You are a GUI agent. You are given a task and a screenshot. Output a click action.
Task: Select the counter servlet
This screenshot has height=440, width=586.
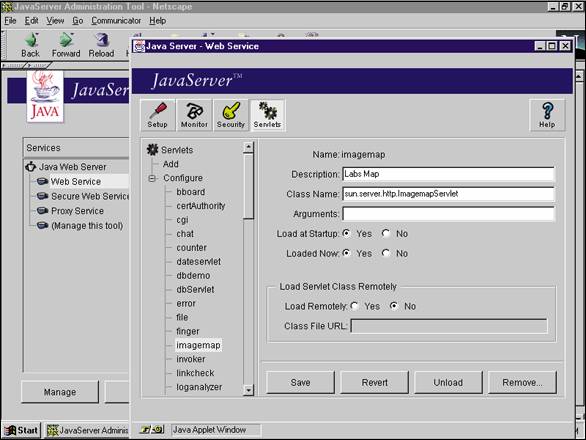tap(191, 247)
